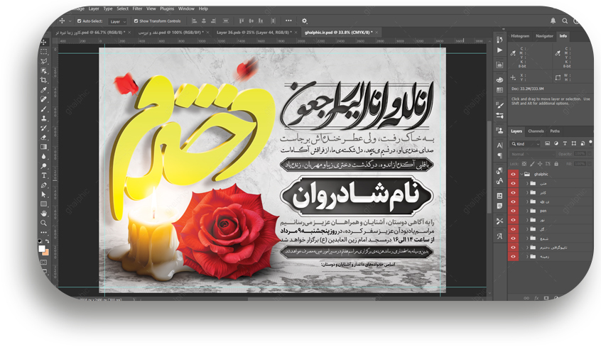Select the Crop tool
This screenshot has height=364, width=601.
(44, 80)
